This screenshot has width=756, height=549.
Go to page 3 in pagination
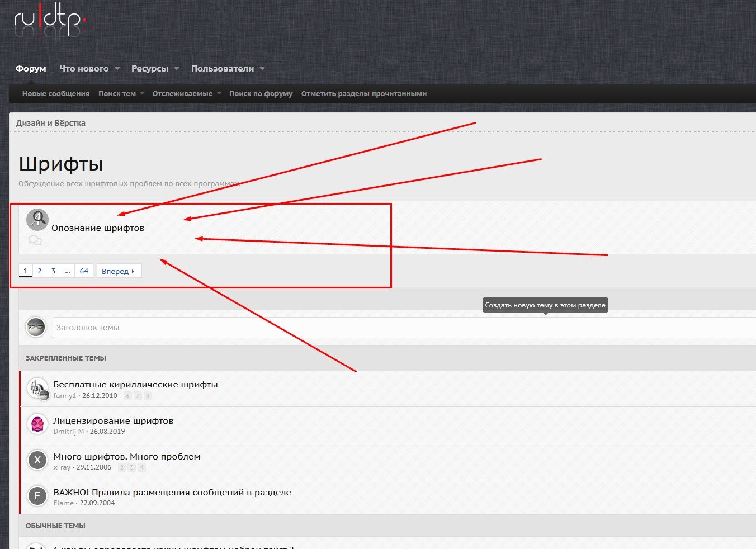pyautogui.click(x=53, y=271)
